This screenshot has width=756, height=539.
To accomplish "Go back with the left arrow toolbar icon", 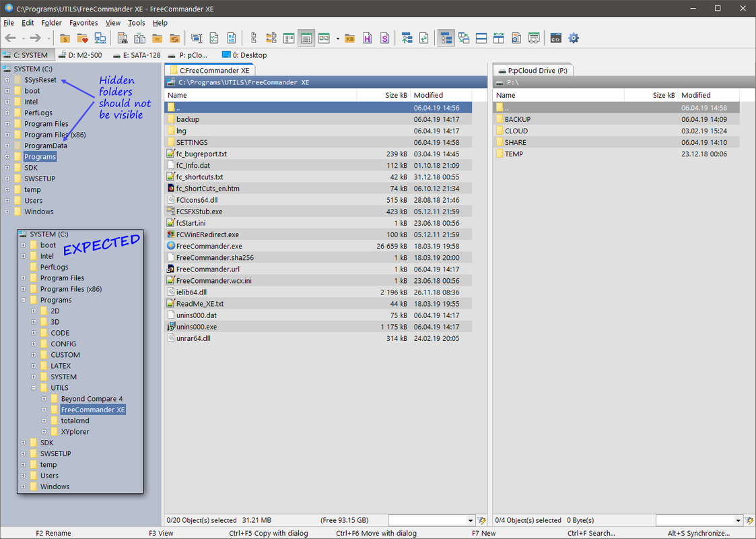I will (10, 38).
